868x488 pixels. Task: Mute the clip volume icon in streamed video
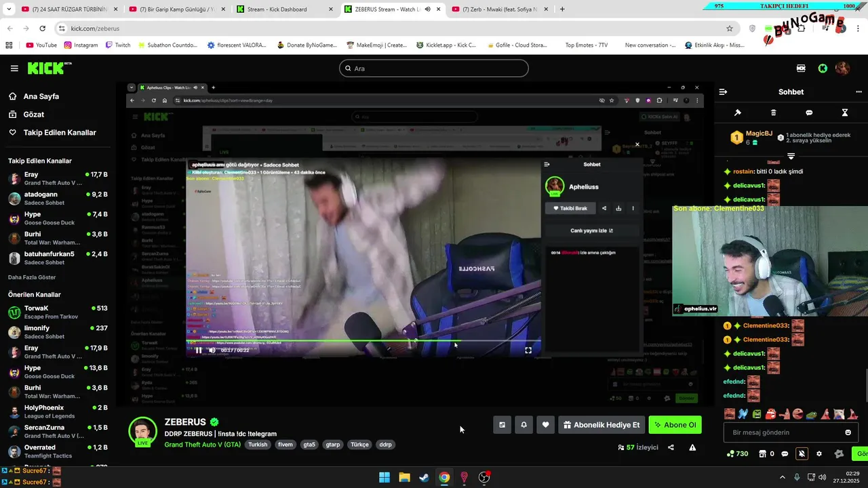[212, 350]
